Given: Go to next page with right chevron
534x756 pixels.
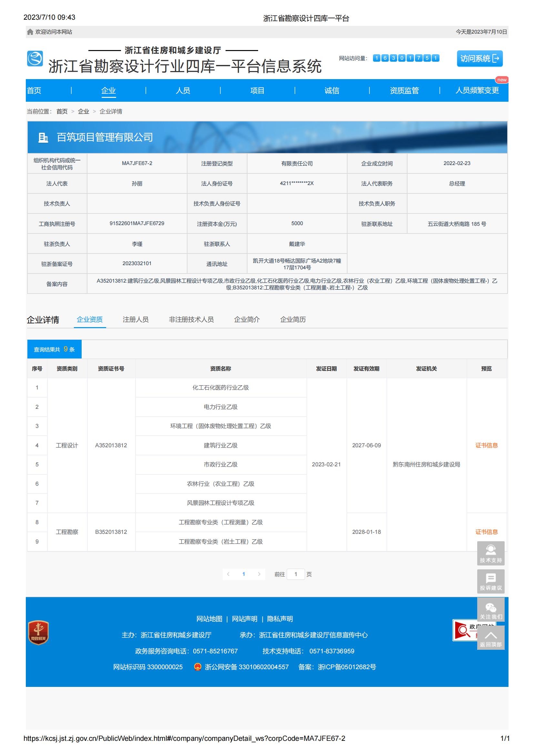Looking at the screenshot, I should click(x=259, y=574).
